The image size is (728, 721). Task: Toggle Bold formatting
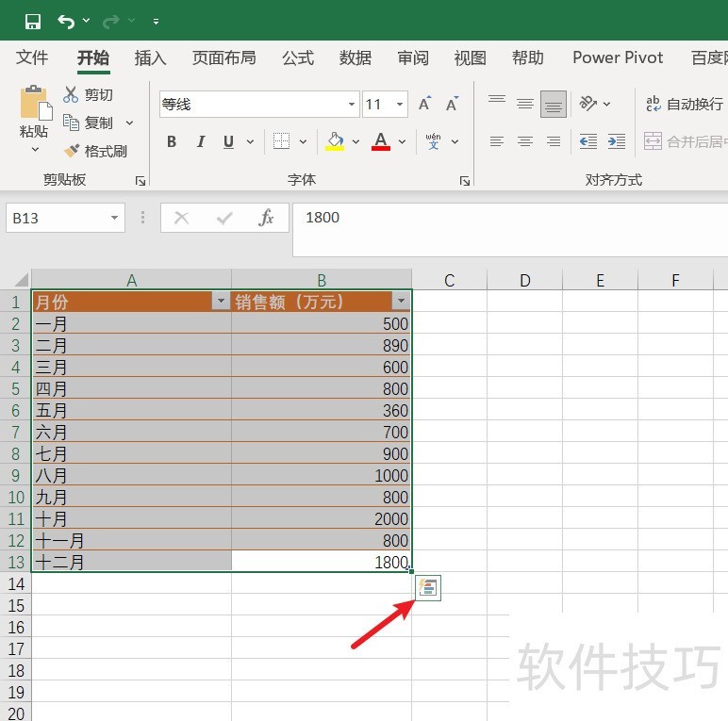172,142
